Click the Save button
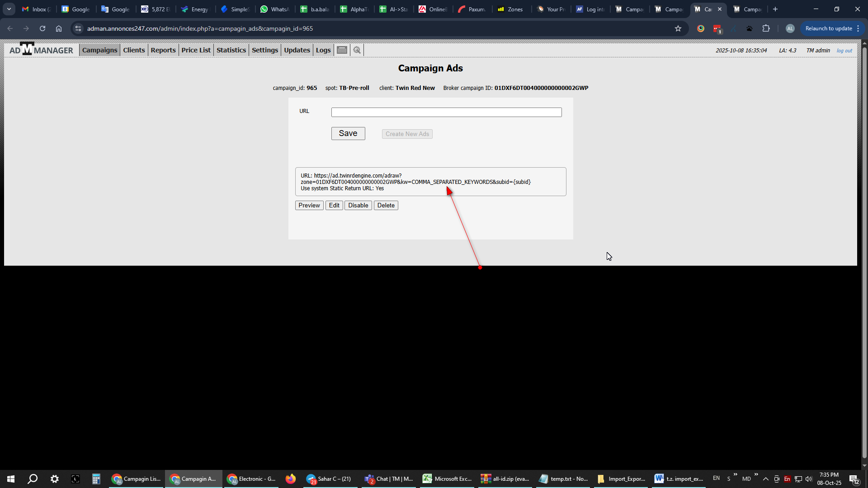This screenshot has width=868, height=488. (348, 133)
